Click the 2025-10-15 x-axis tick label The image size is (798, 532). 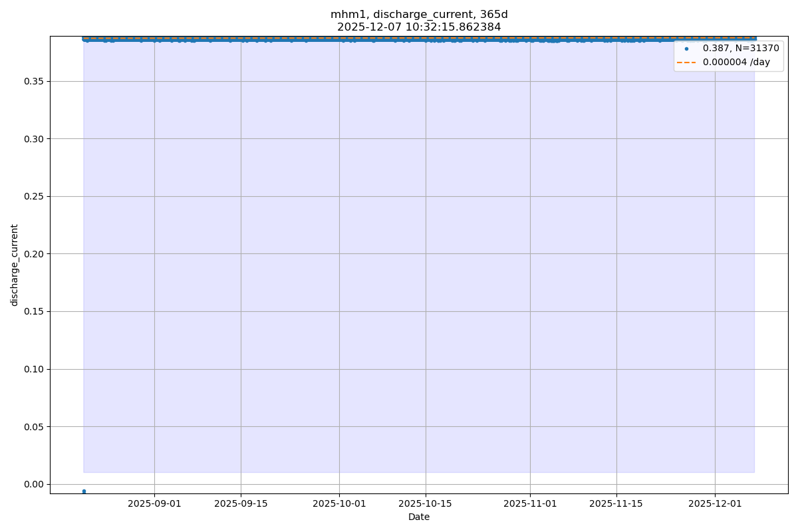click(x=426, y=503)
